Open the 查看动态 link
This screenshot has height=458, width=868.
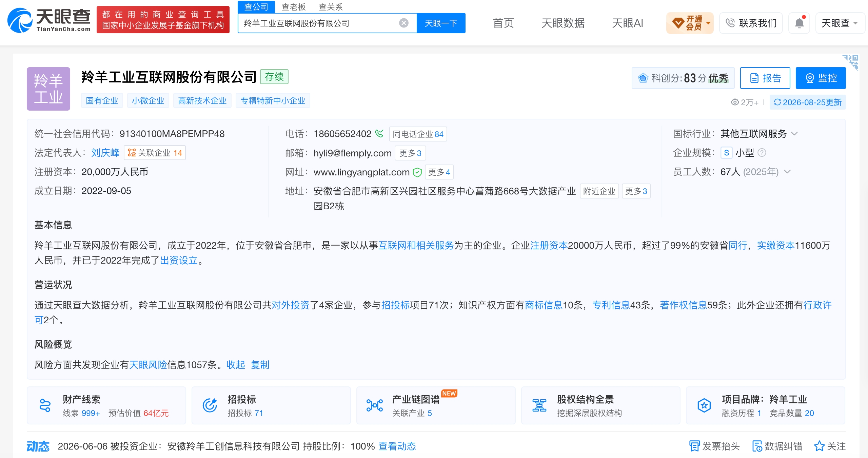click(397, 446)
